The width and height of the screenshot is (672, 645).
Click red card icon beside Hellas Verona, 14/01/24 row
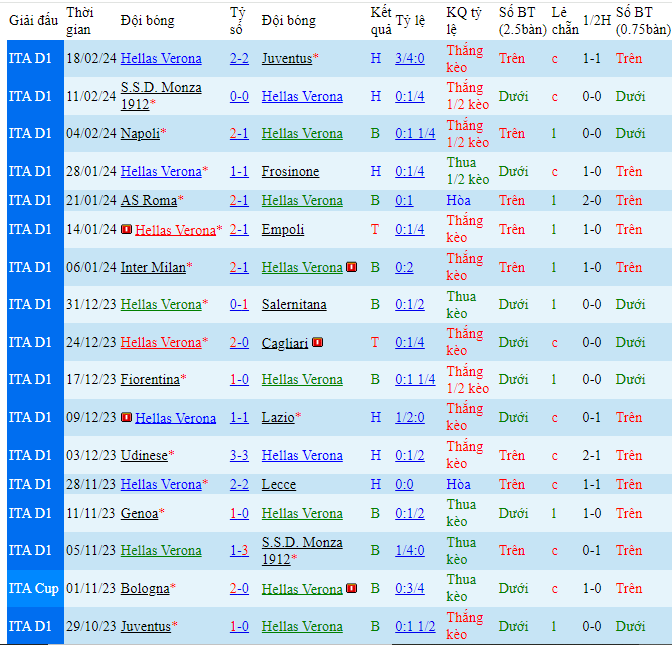(126, 230)
